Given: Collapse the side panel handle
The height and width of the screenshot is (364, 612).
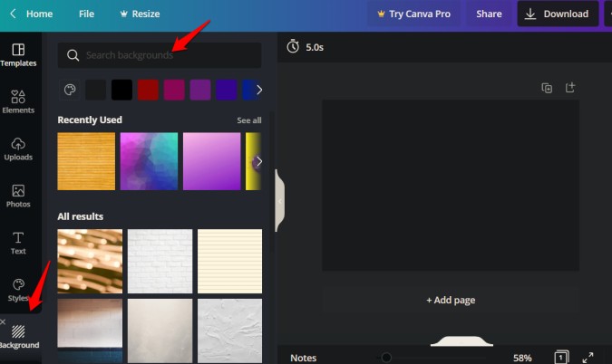Looking at the screenshot, I should click(x=279, y=198).
